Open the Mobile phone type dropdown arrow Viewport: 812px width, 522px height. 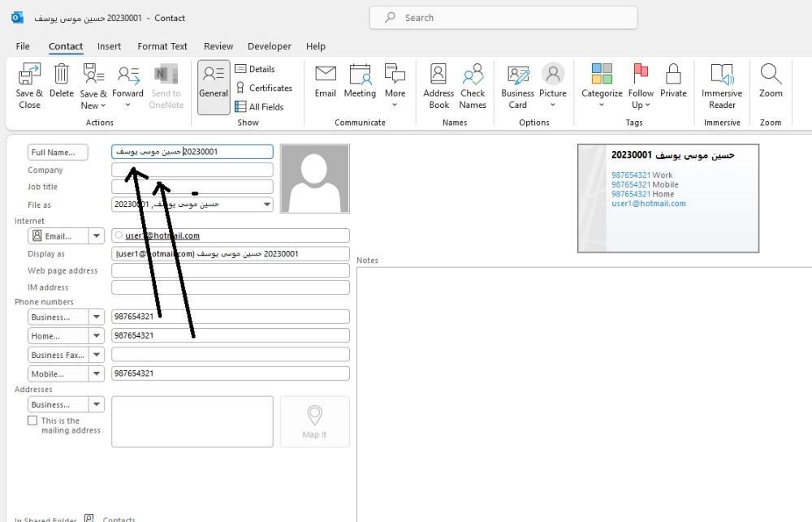(97, 374)
